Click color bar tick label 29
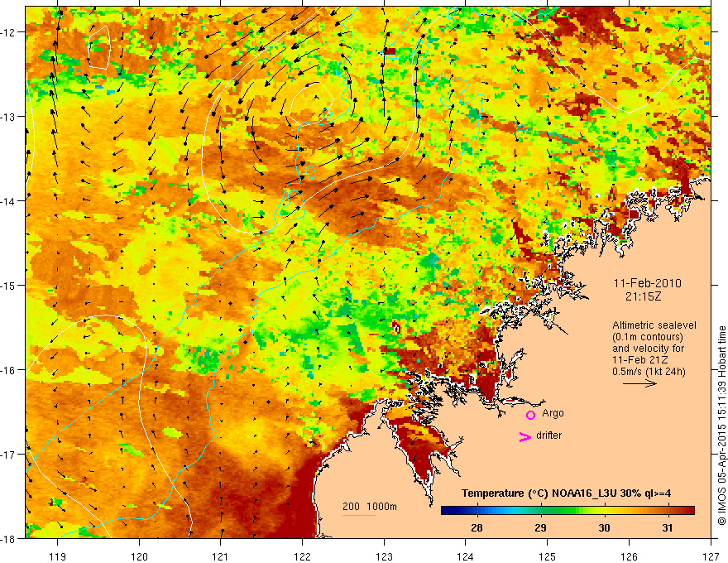The image size is (728, 563). 540,528
